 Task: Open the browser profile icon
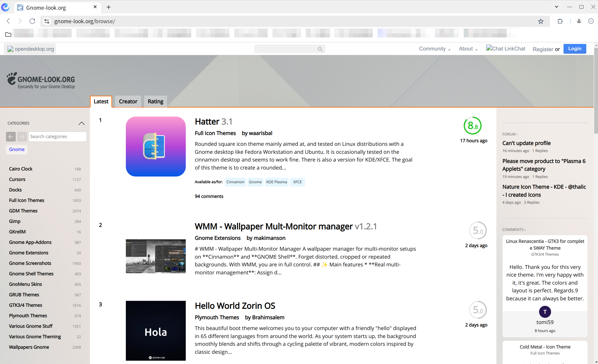click(x=579, y=21)
